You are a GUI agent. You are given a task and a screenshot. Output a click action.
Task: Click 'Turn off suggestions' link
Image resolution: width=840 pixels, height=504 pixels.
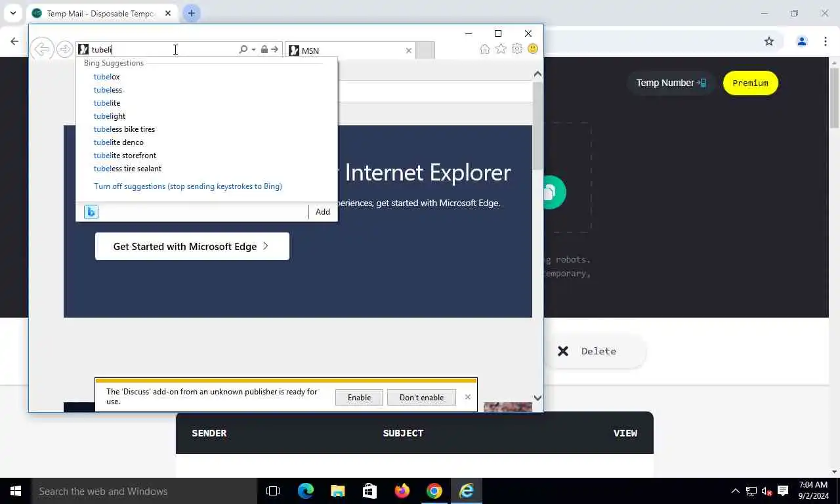[188, 186]
